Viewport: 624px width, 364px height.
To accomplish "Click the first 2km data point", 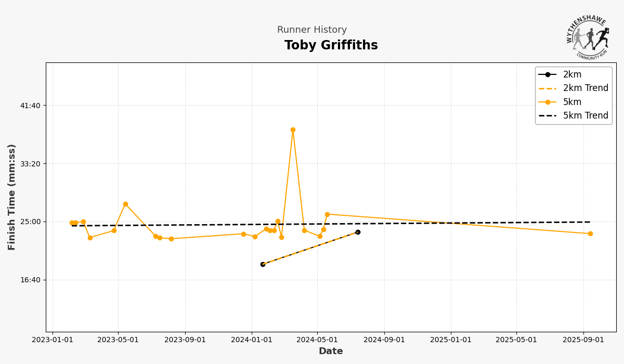I will [263, 264].
